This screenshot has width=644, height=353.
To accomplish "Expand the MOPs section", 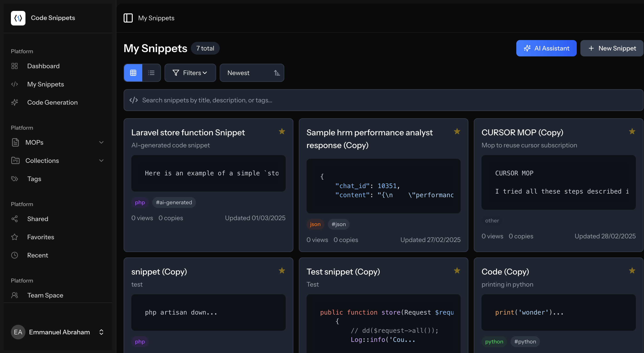I will (x=57, y=142).
